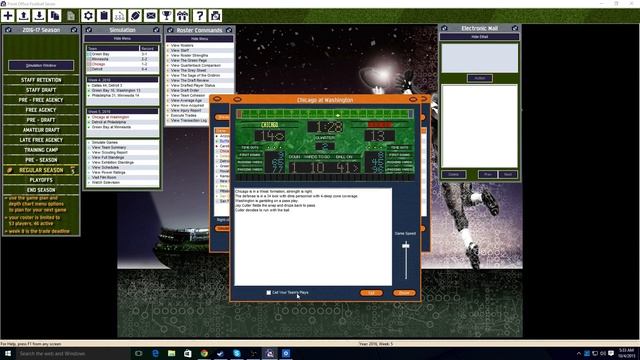Image resolution: width=640 pixels, height=360 pixels.
Task: Open Microsoft Edge from the taskbar
Action: pos(156,353)
